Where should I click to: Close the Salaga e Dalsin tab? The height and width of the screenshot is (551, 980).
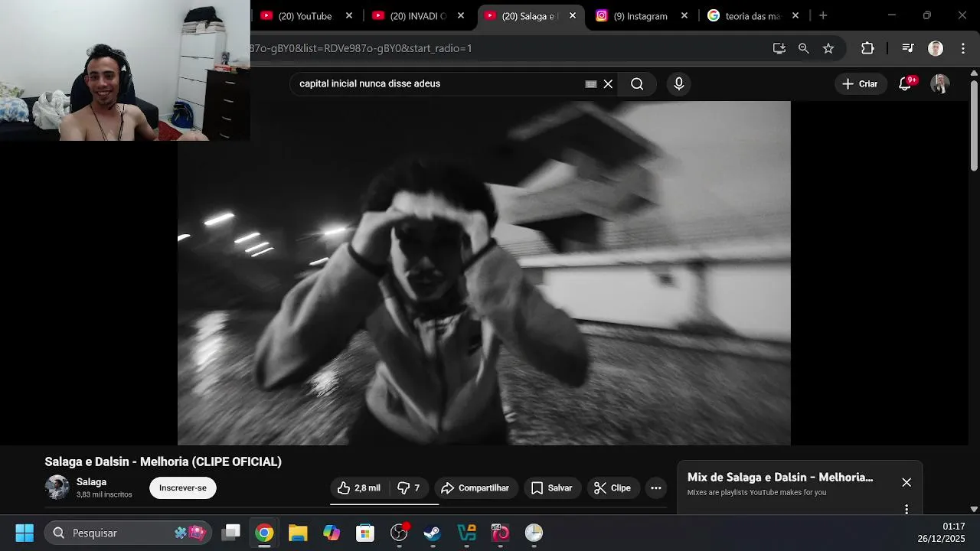click(573, 16)
